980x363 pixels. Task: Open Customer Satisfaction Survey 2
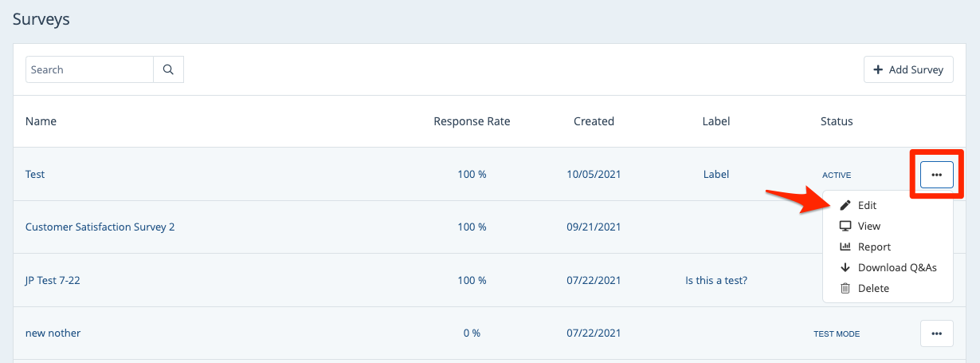pyautogui.click(x=100, y=227)
